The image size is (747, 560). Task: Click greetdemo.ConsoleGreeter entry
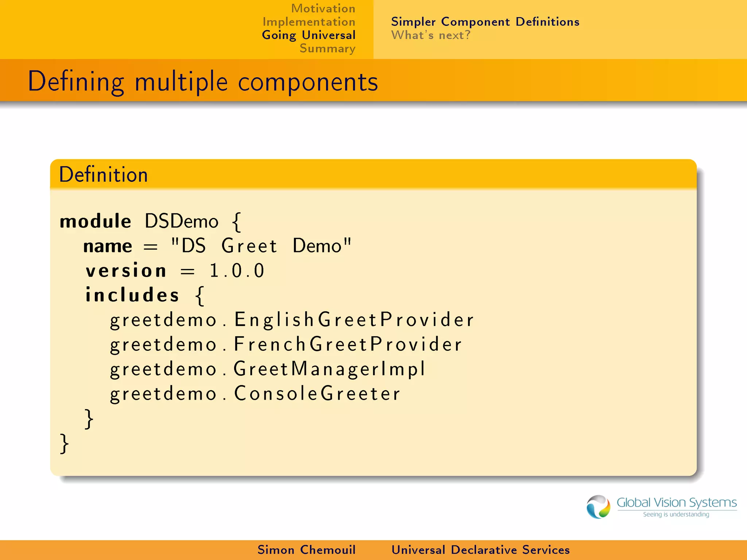[x=255, y=394]
